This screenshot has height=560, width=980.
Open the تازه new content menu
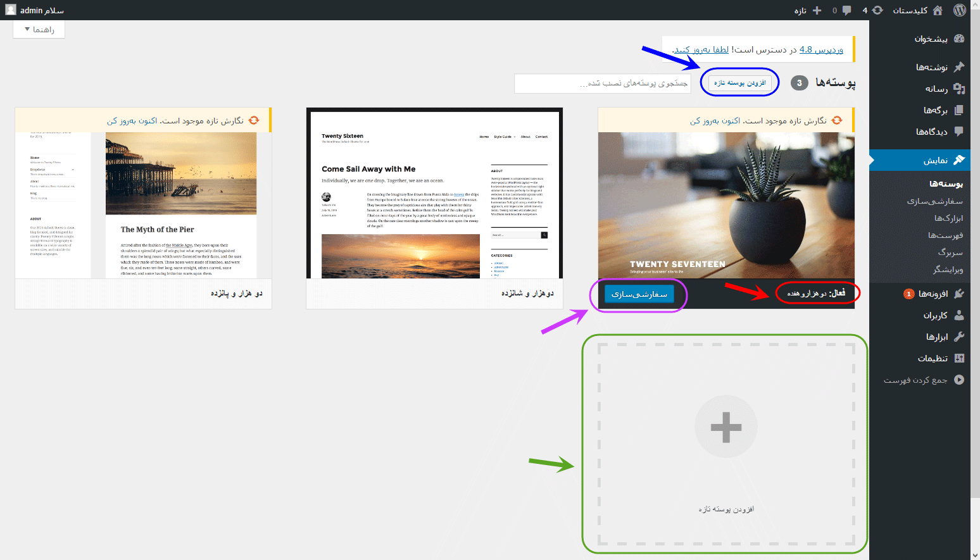[808, 10]
